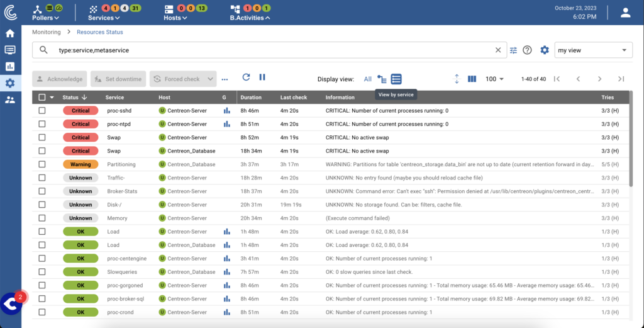Refresh the resources list
The image size is (644, 328).
[246, 77]
